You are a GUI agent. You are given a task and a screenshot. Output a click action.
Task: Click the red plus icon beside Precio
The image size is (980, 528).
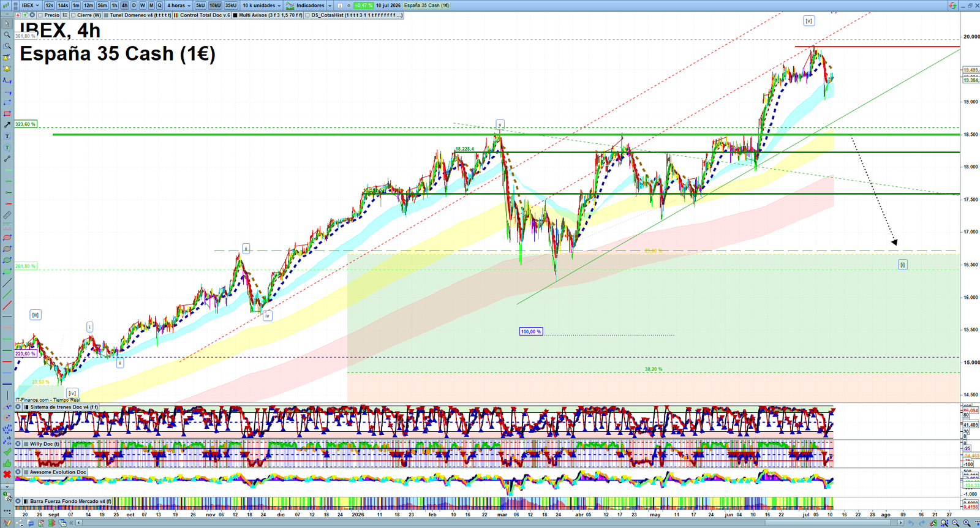(x=18, y=15)
